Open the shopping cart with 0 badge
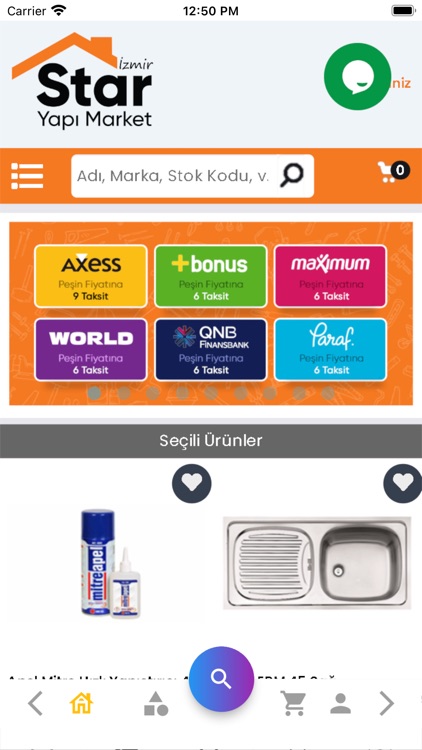The width and height of the screenshot is (422, 750). (x=393, y=172)
